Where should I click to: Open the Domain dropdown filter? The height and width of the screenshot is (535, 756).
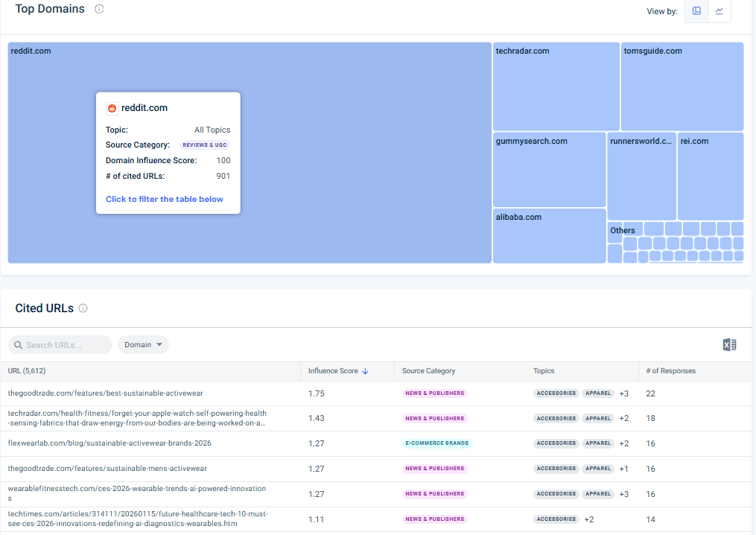143,345
